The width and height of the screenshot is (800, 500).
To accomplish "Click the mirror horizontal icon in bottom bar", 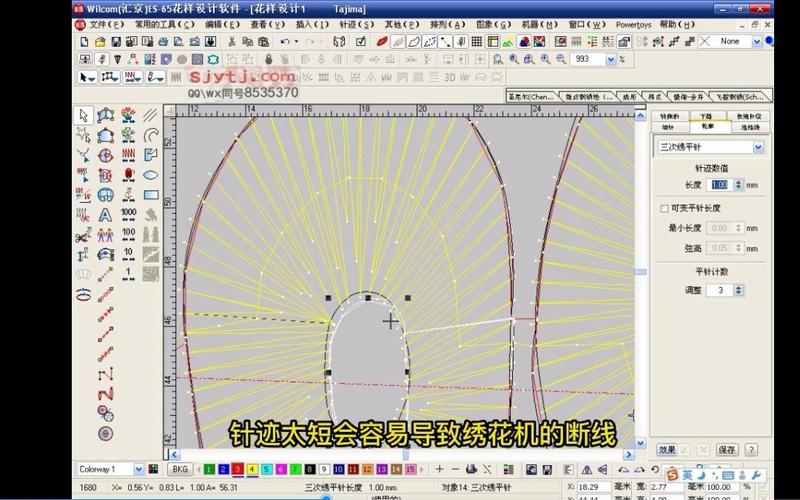I will coord(587,469).
